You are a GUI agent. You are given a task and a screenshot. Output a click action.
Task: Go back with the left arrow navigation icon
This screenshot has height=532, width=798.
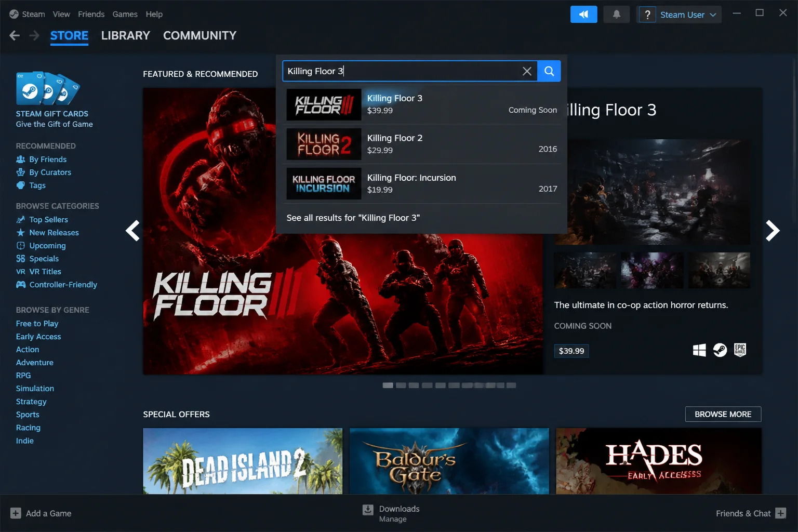click(15, 35)
